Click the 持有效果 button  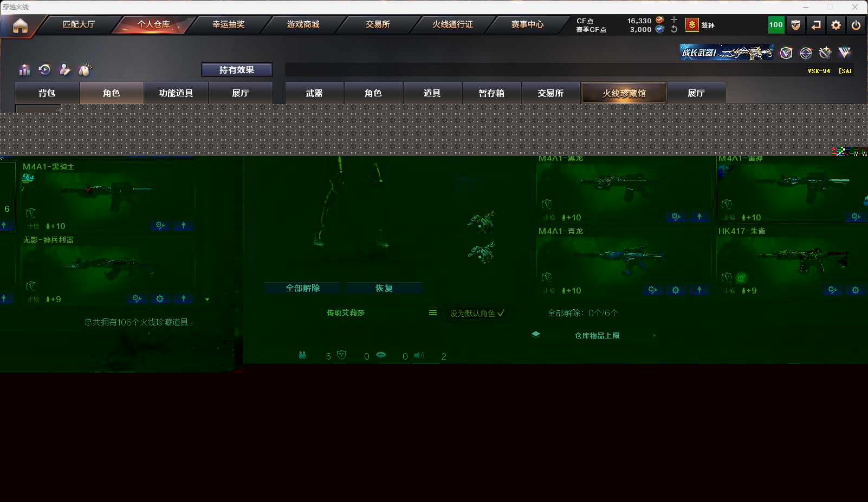[x=237, y=70]
